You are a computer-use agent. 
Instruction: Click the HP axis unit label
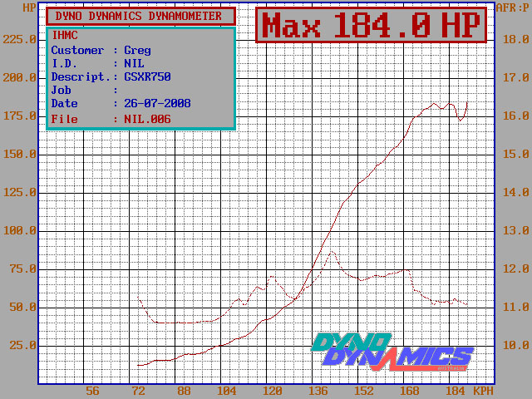point(29,7)
